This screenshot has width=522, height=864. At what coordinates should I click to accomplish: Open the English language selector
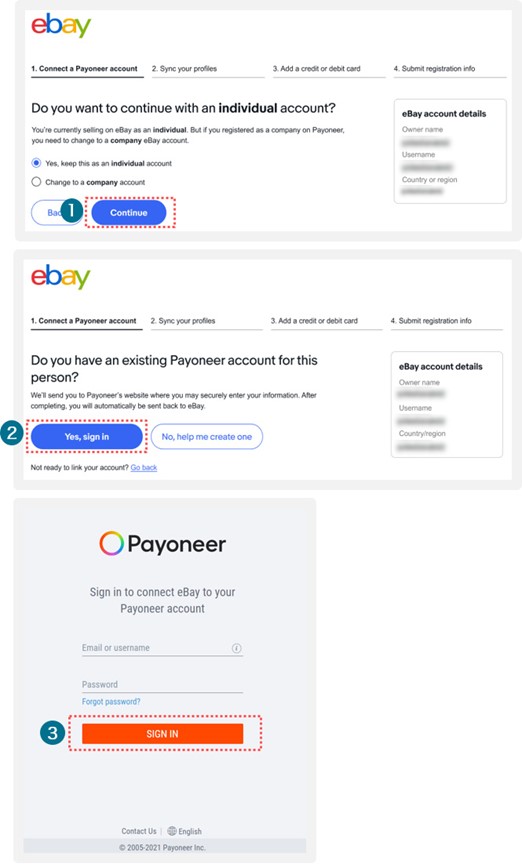tap(185, 831)
